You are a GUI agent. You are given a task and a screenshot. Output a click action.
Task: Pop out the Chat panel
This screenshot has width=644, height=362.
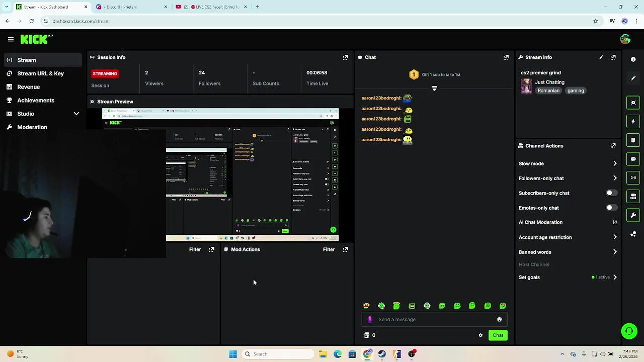(x=506, y=57)
